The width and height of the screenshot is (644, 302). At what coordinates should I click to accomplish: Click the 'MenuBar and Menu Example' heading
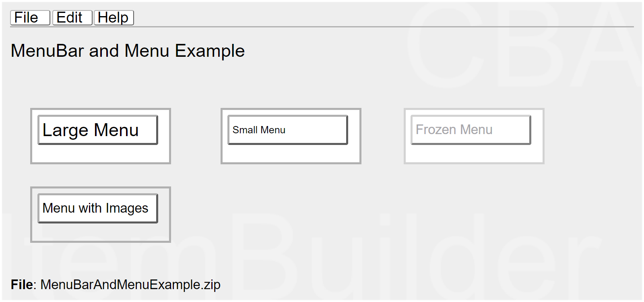click(x=128, y=51)
